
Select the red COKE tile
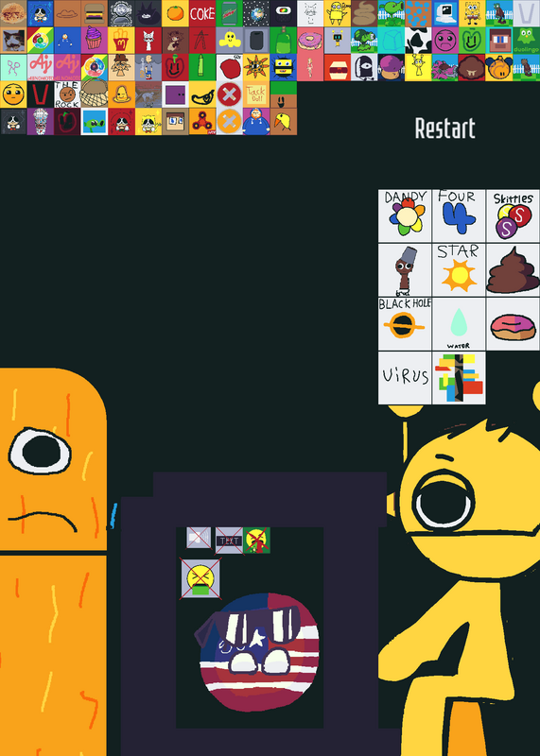coord(202,13)
